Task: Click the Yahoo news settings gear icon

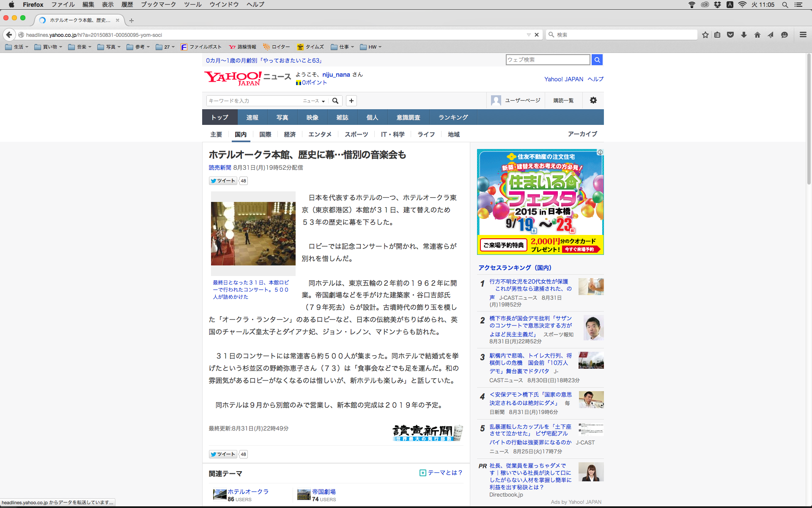Action: (x=593, y=100)
